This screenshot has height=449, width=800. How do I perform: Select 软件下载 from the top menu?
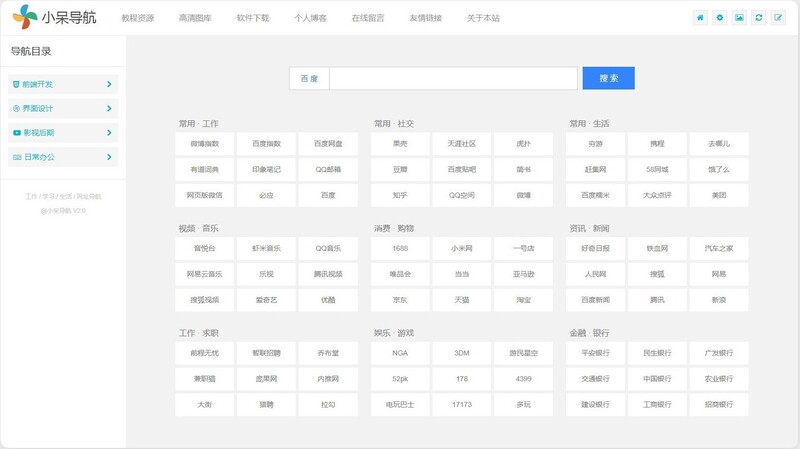254,18
